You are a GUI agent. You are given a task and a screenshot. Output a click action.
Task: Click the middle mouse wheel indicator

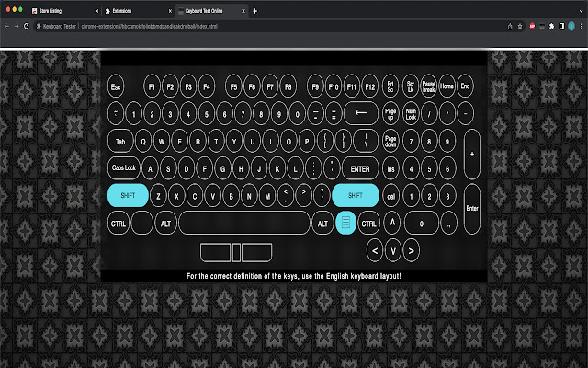pyautogui.click(x=237, y=252)
